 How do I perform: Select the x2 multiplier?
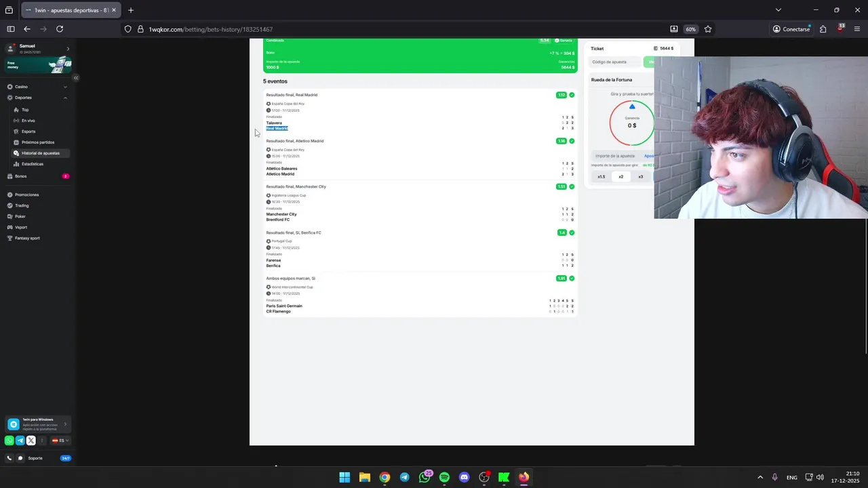[620, 177]
